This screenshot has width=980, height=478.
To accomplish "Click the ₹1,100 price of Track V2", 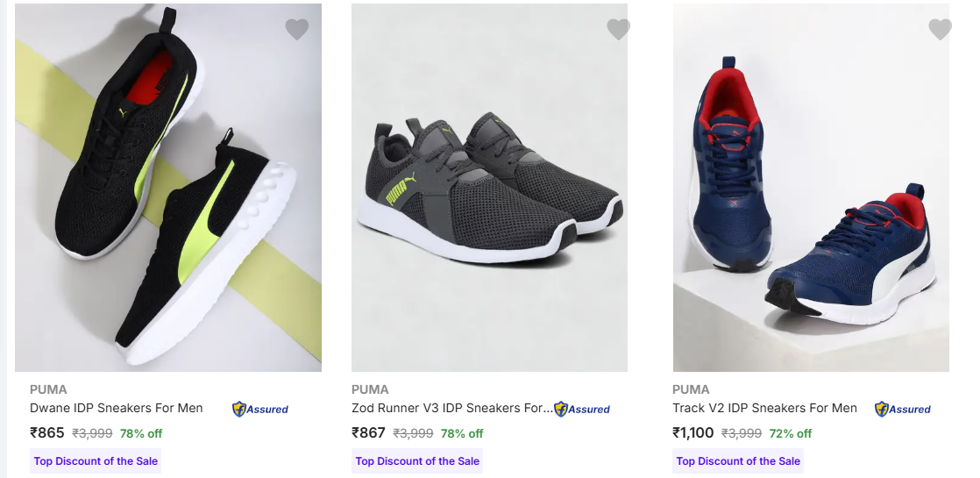I will (693, 432).
